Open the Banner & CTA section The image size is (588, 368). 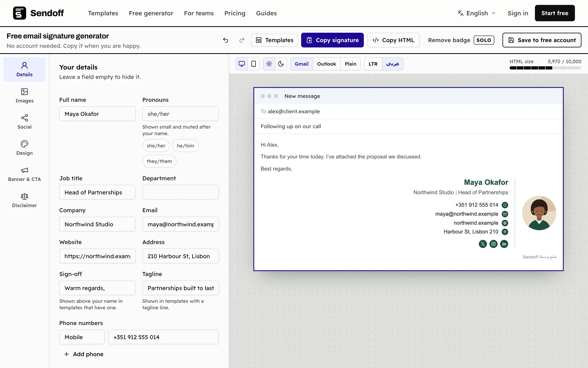(x=24, y=174)
